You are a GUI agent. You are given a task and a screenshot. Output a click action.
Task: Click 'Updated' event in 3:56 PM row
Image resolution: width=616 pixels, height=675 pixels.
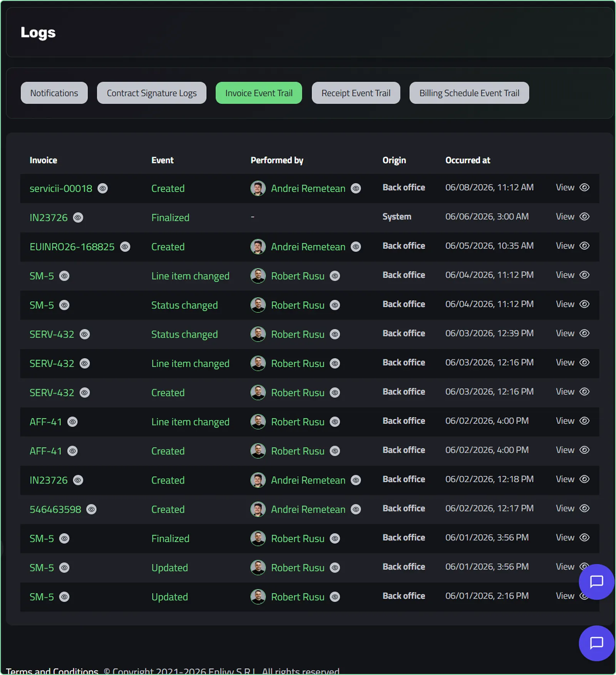pyautogui.click(x=169, y=568)
